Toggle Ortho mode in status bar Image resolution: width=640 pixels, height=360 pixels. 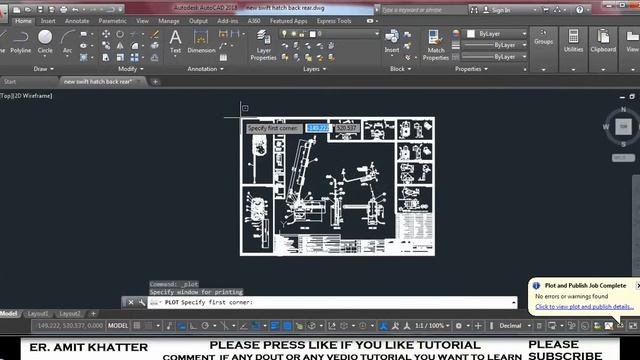[x=193, y=326]
